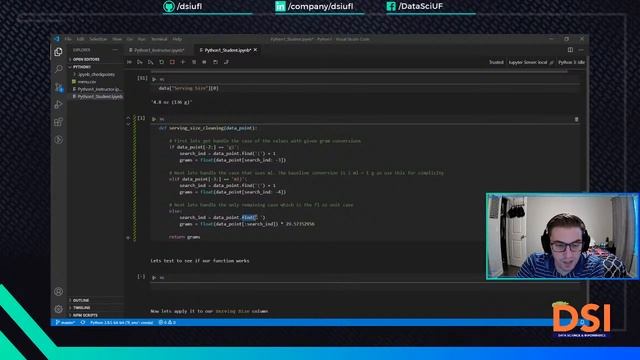The height and width of the screenshot is (360, 640).
Task: Open the Source Control view
Action: (58, 87)
